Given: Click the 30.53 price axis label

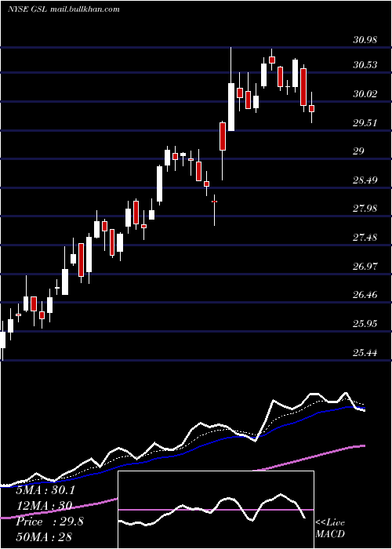Looking at the screenshot, I should (365, 65).
